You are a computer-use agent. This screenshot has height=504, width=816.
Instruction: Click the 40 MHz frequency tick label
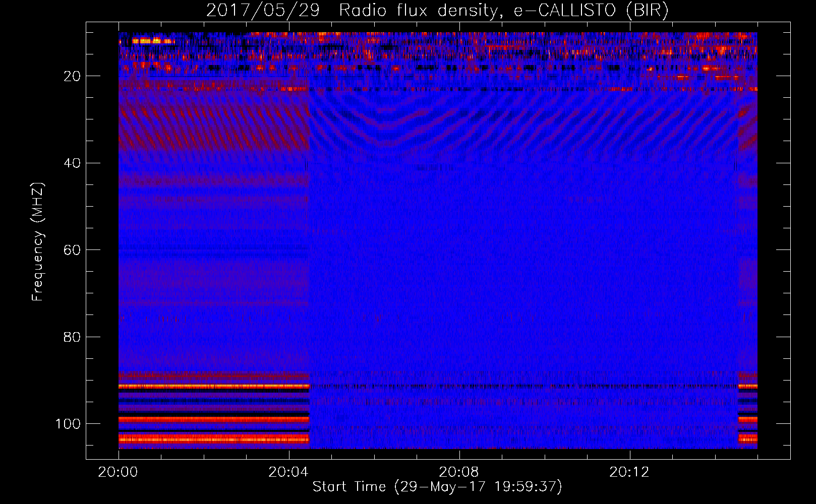coord(72,163)
